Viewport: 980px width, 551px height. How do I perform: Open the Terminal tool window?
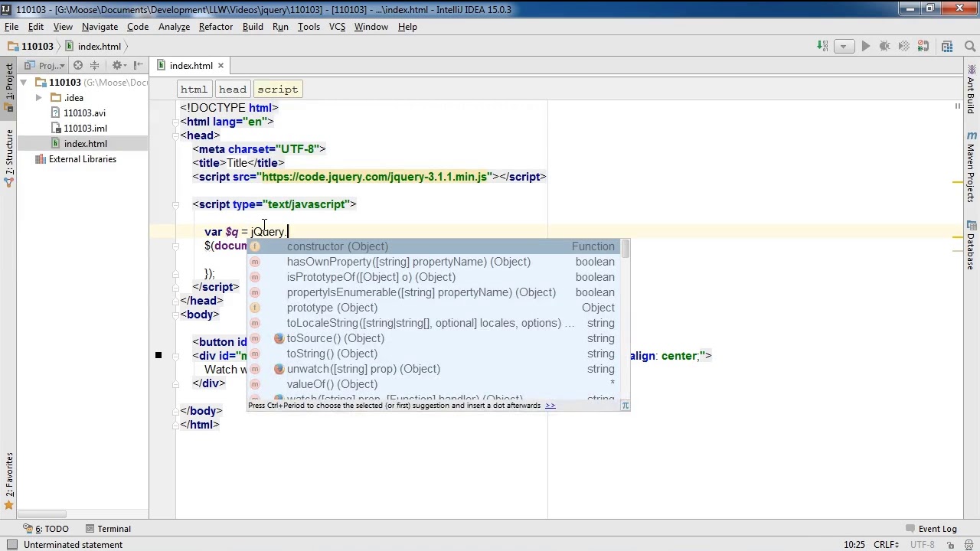[x=108, y=529]
